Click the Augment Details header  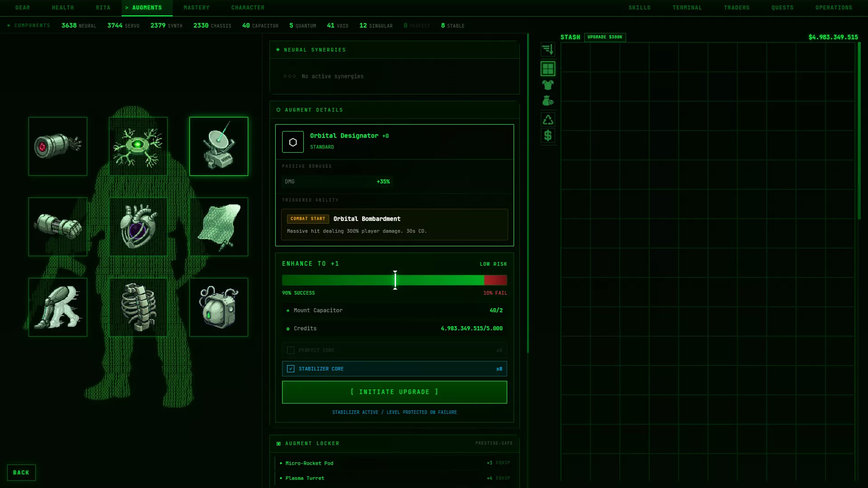(x=395, y=110)
